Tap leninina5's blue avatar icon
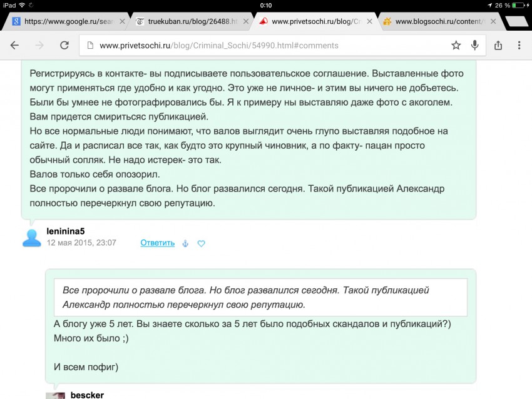The height and width of the screenshot is (399, 532). click(33, 237)
